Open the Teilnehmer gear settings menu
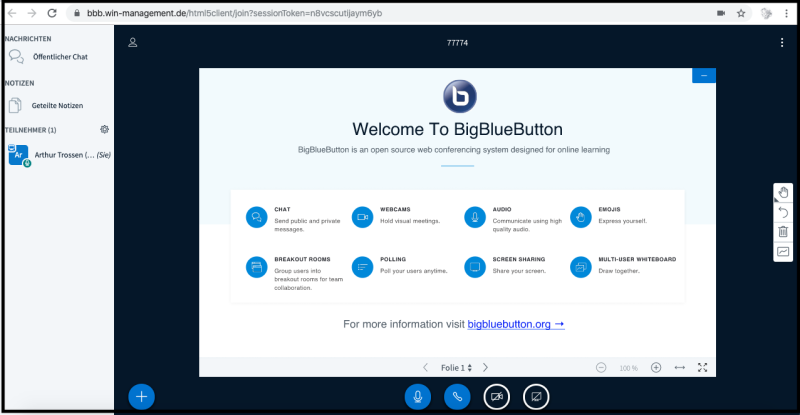This screenshot has height=415, width=800. tap(105, 129)
